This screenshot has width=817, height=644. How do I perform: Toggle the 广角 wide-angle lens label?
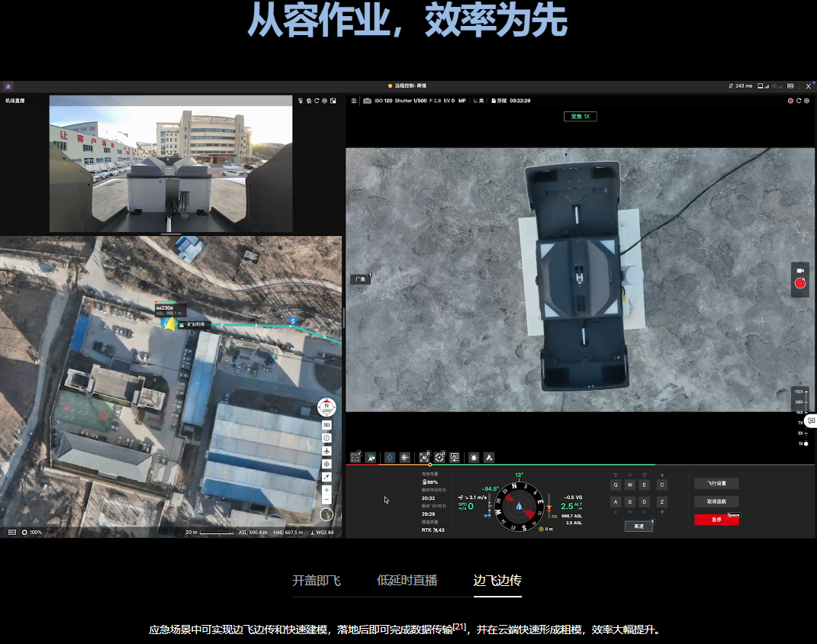[x=359, y=280]
